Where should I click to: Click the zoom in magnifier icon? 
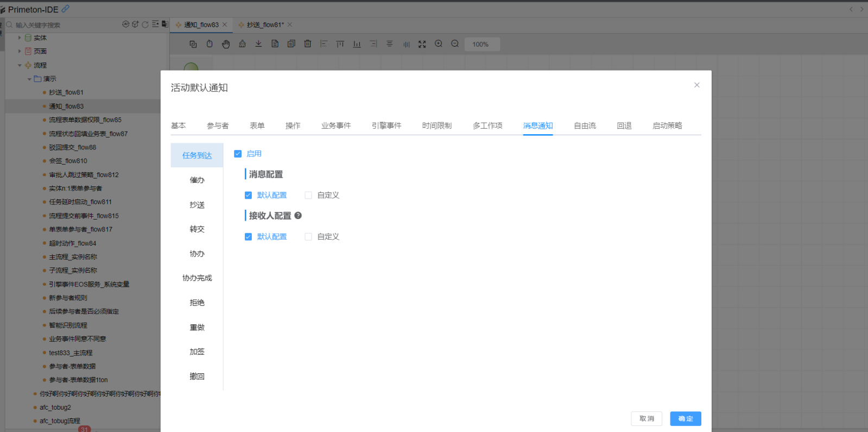tap(439, 44)
